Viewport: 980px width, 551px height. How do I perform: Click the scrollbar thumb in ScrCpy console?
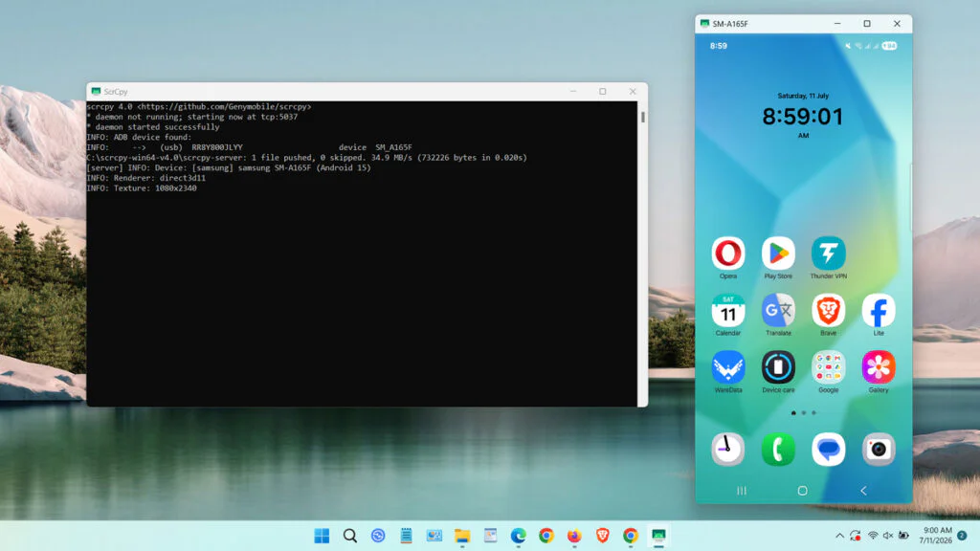(x=642, y=117)
